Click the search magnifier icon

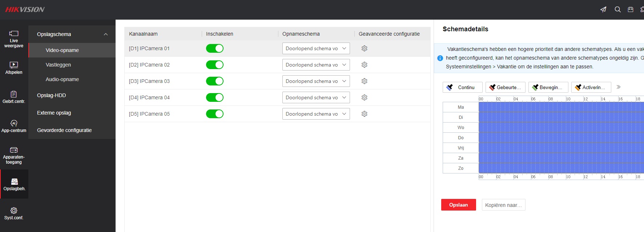pos(617,9)
